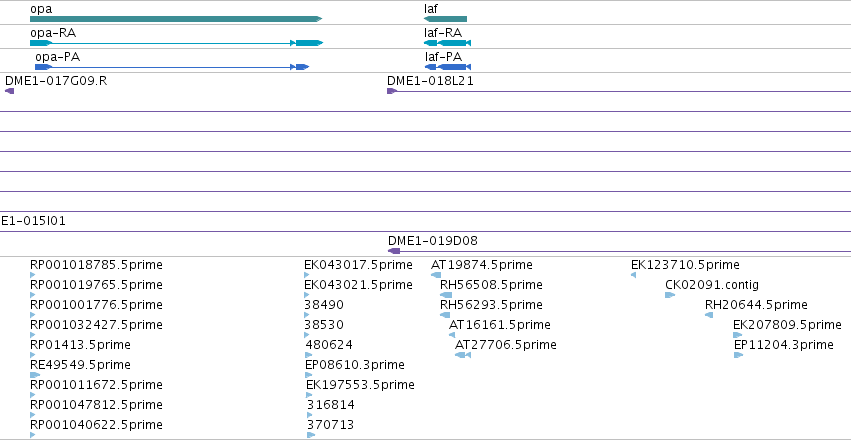Screen dimensions: 851x440
Task: Click the laf-PA label
Action: tap(444, 57)
